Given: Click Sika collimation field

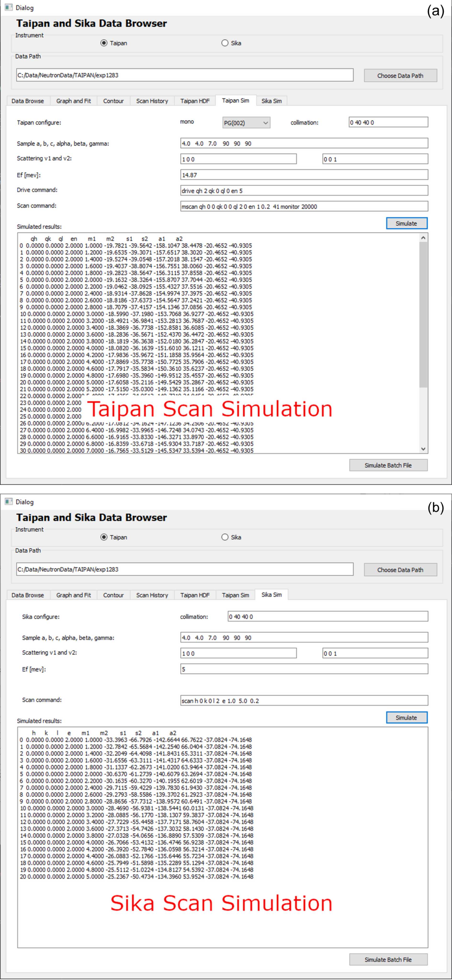Looking at the screenshot, I should tap(328, 616).
